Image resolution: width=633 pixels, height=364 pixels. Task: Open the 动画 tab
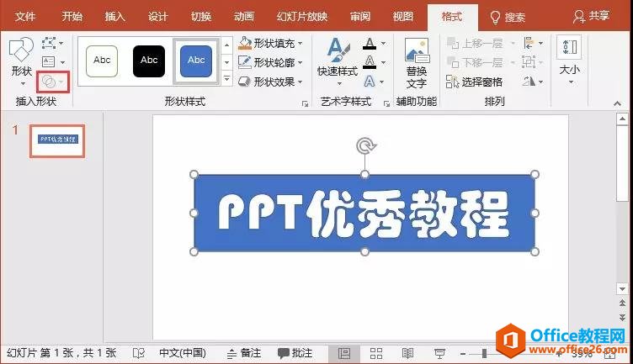tap(244, 17)
